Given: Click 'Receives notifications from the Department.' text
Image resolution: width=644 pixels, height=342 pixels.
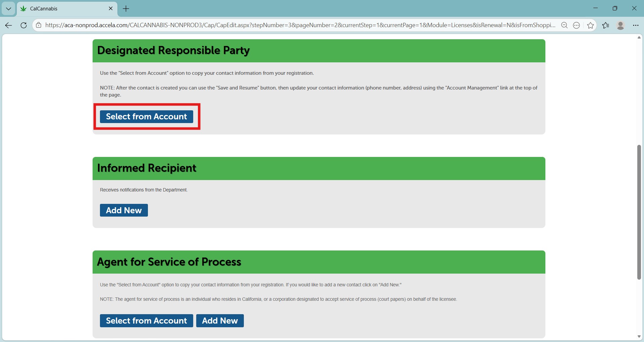Looking at the screenshot, I should click(144, 190).
